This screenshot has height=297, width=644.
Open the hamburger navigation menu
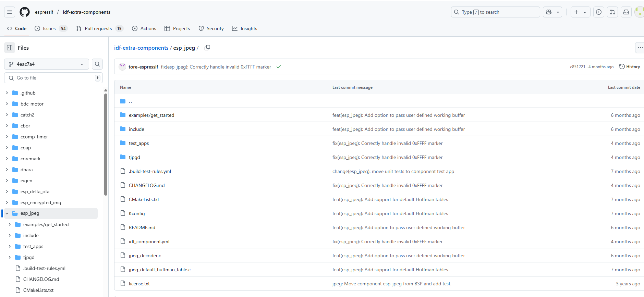(x=10, y=12)
